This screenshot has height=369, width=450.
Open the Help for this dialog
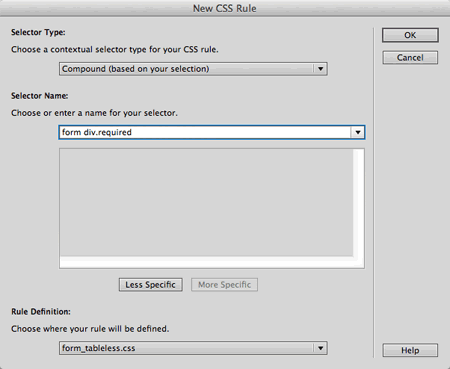pos(410,350)
